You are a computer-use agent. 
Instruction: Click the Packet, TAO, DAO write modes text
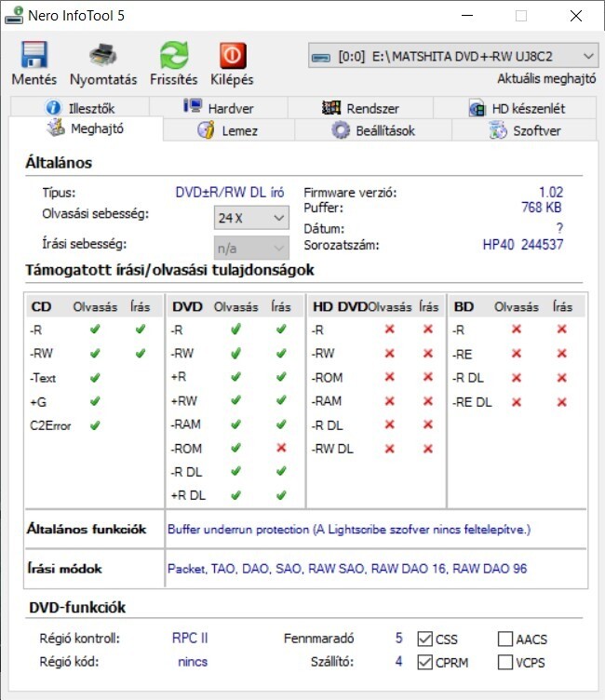click(347, 569)
